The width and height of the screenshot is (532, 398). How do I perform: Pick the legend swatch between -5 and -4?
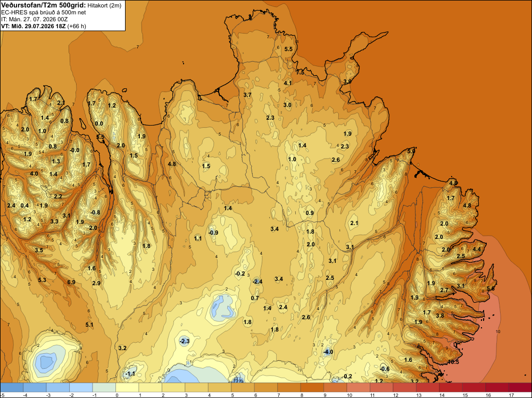point(12,387)
